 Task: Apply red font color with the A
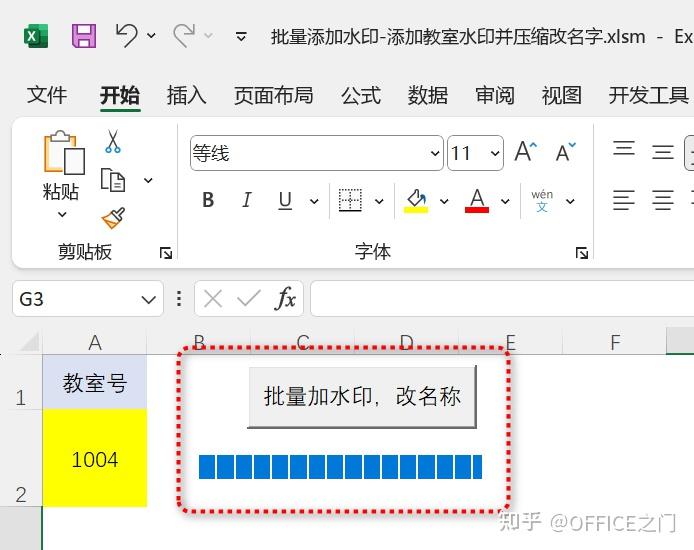click(477, 200)
